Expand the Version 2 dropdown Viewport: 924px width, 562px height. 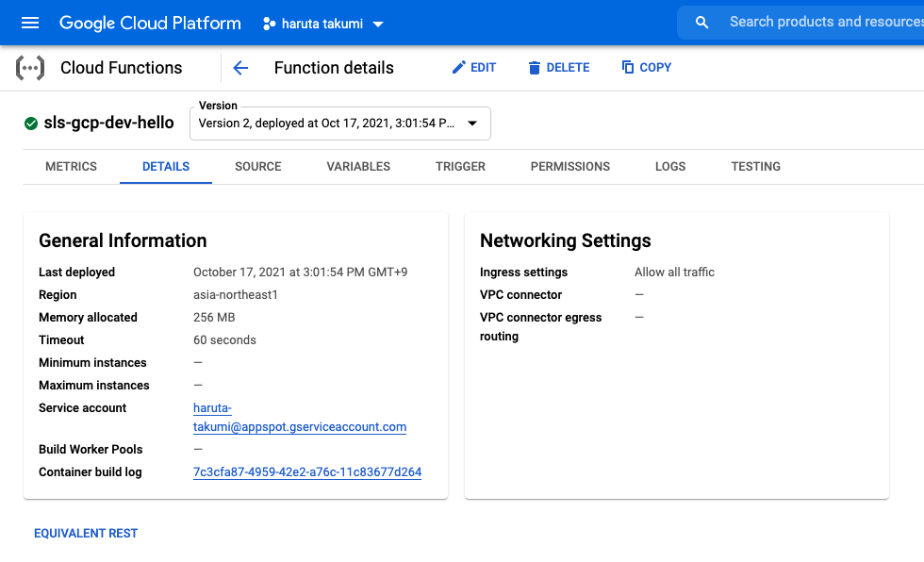(340, 124)
